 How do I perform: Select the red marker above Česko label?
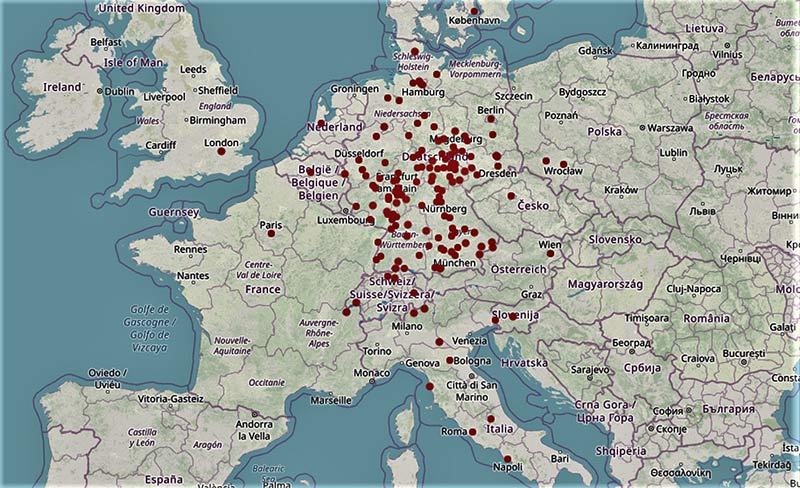(x=511, y=196)
